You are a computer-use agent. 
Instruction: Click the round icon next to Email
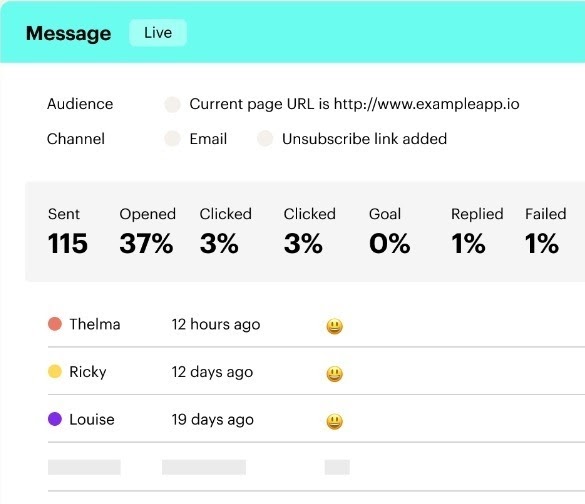point(172,138)
